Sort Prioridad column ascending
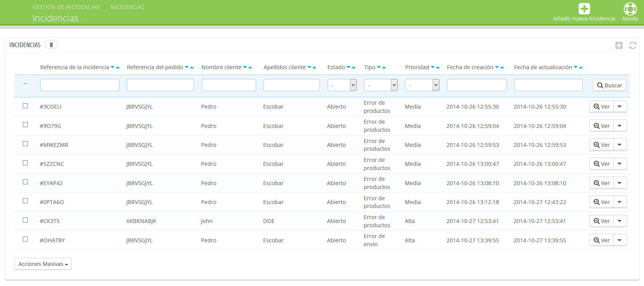The image size is (644, 286). [438, 67]
